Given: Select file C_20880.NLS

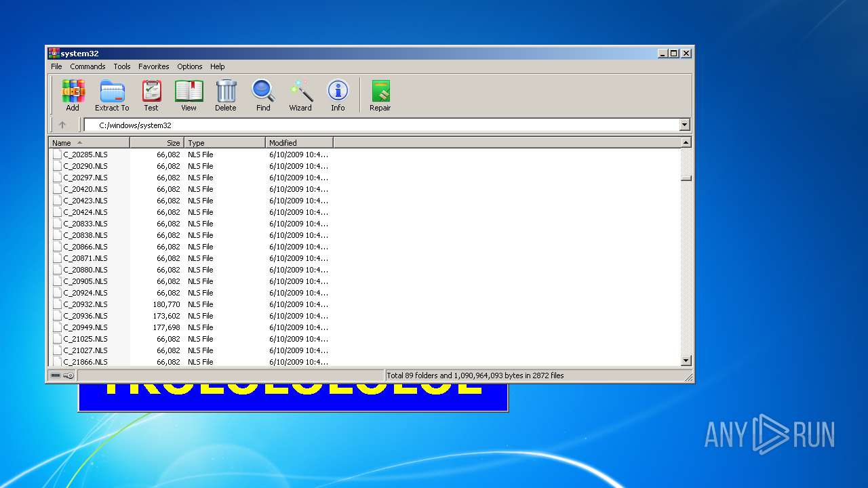Looking at the screenshot, I should click(85, 270).
